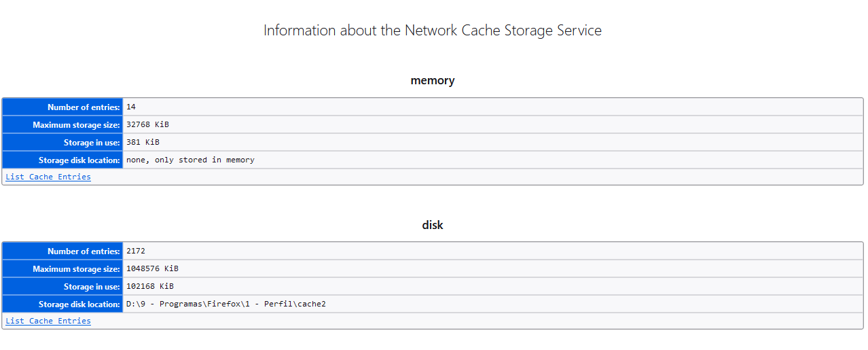This screenshot has width=868, height=350.
Task: Click "Maximum storage size" label in disk table
Action: pos(76,269)
